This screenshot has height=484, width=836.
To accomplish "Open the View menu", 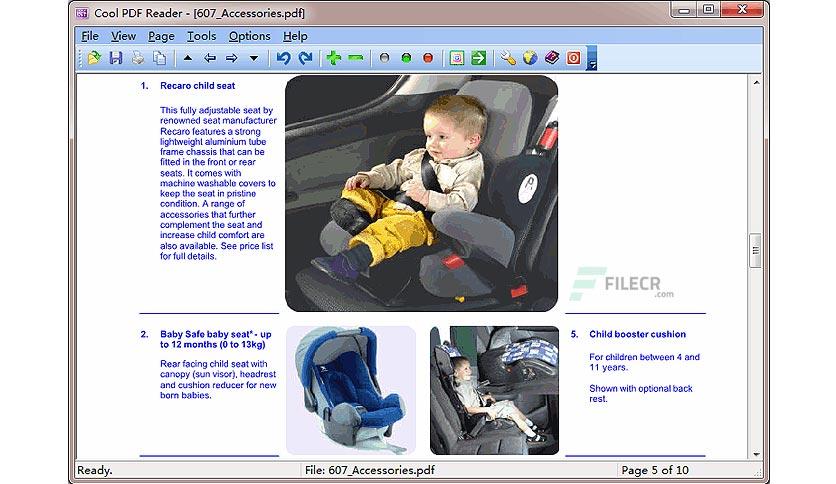I will (x=123, y=36).
